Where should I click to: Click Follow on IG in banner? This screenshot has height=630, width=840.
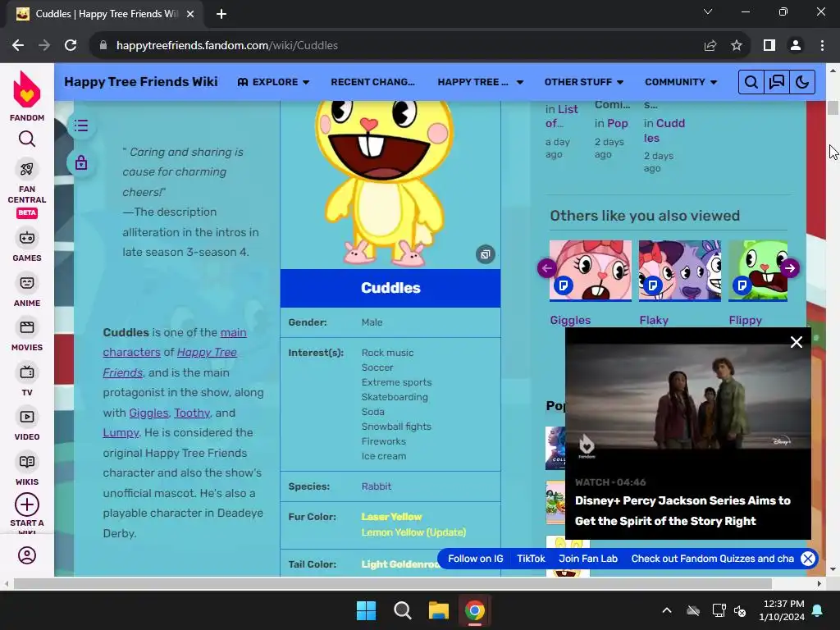pos(476,559)
